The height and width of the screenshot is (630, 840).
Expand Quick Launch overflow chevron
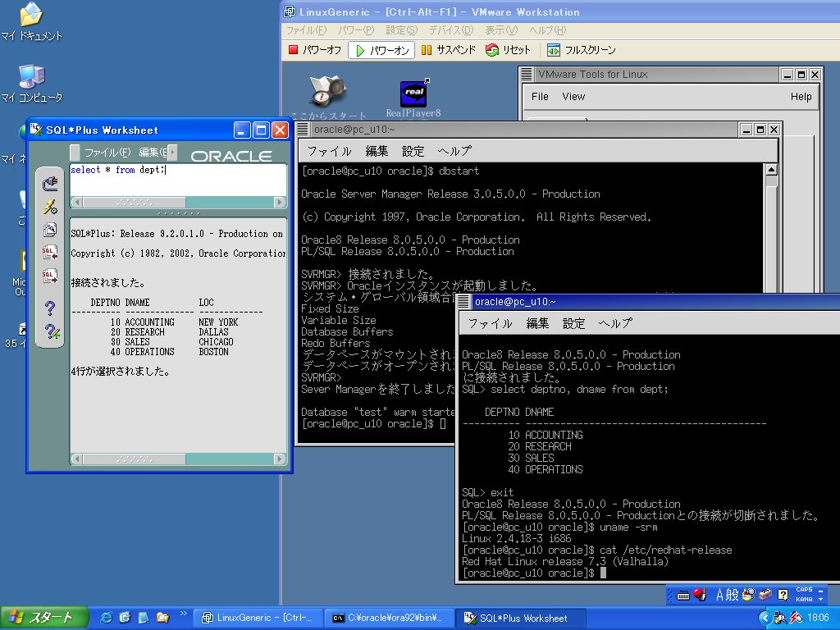[183, 614]
